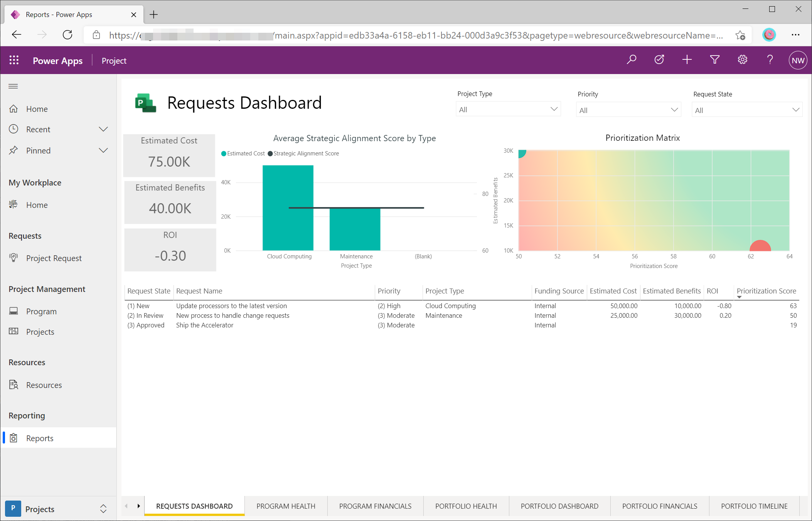
Task: Go to Resources in the sidebar
Action: pyautogui.click(x=44, y=385)
